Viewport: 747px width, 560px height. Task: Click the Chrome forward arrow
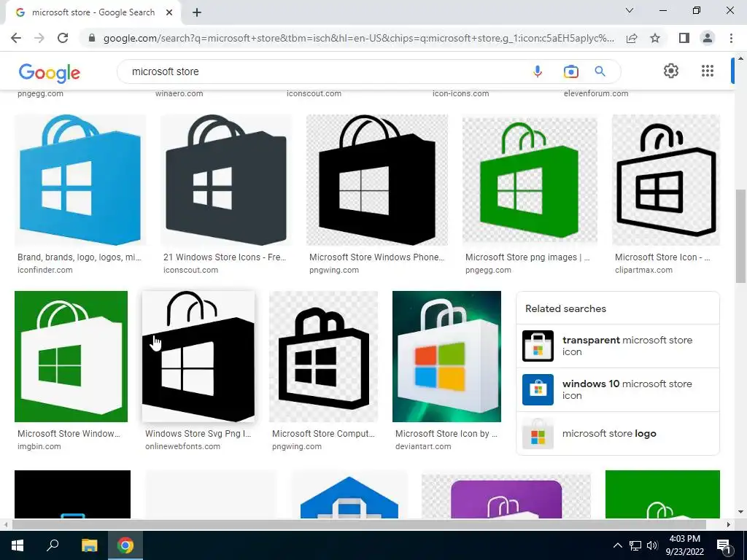click(39, 38)
